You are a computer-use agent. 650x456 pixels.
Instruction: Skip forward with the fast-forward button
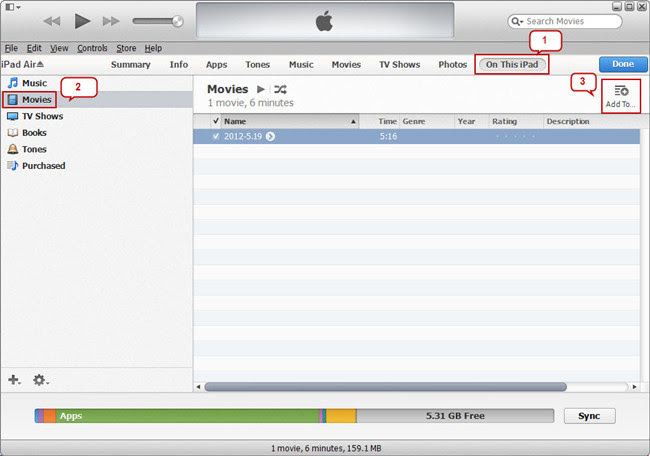(x=111, y=21)
